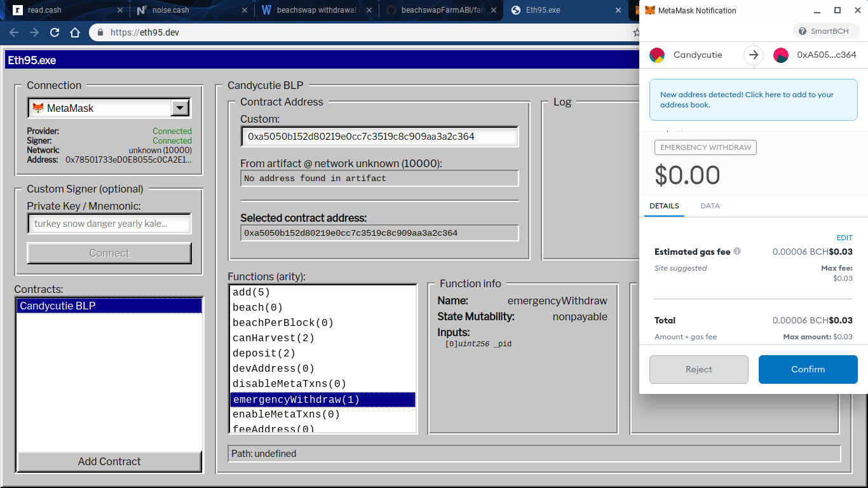Close the read.cash tab
868x488 pixels.
tap(121, 10)
